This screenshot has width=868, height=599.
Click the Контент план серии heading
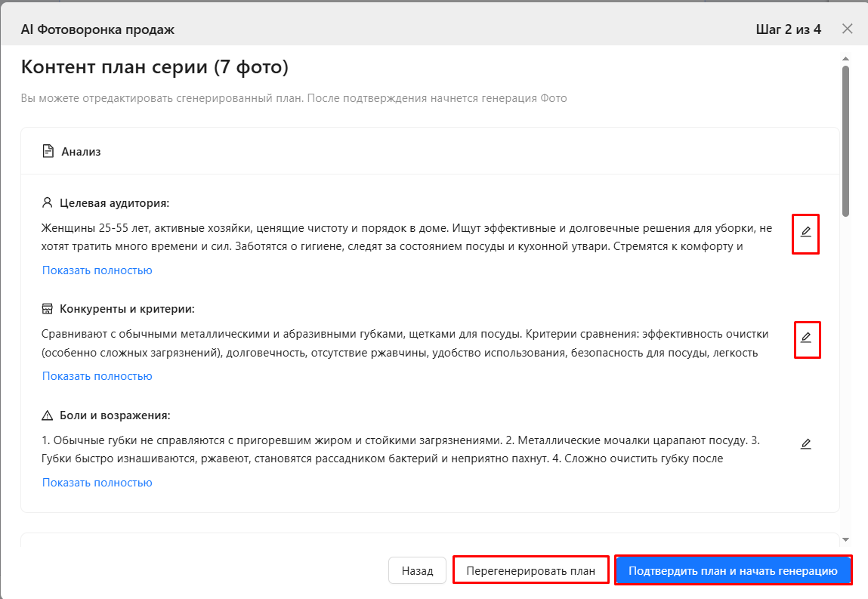point(155,67)
